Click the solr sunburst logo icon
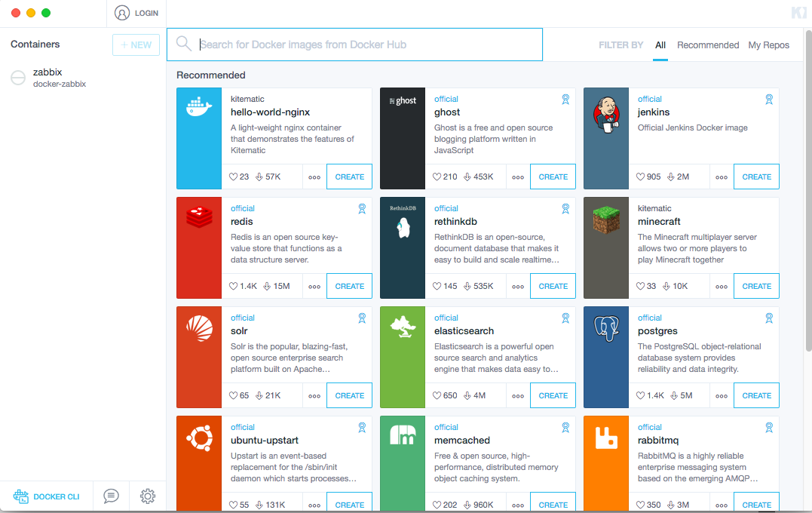The image size is (812, 513). pyautogui.click(x=199, y=328)
